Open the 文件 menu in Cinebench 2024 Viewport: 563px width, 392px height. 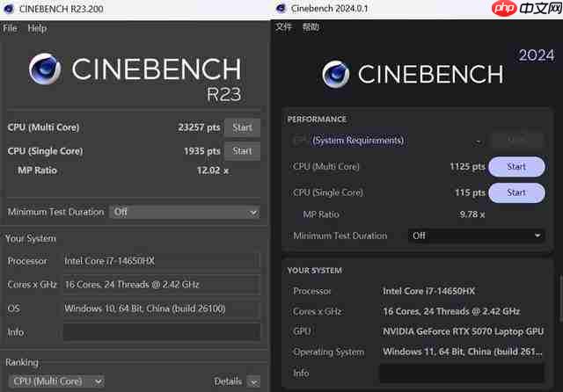pyautogui.click(x=284, y=27)
